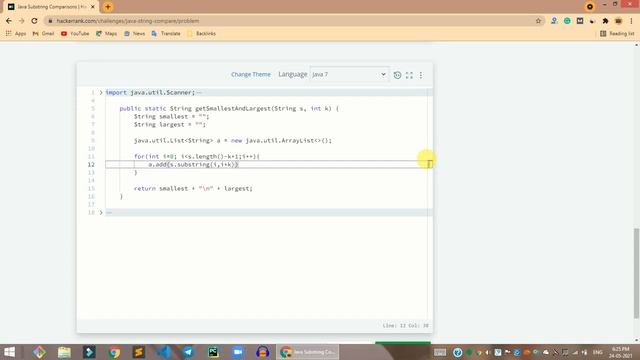
Task: Reload the HackerRank page
Action: (34, 21)
